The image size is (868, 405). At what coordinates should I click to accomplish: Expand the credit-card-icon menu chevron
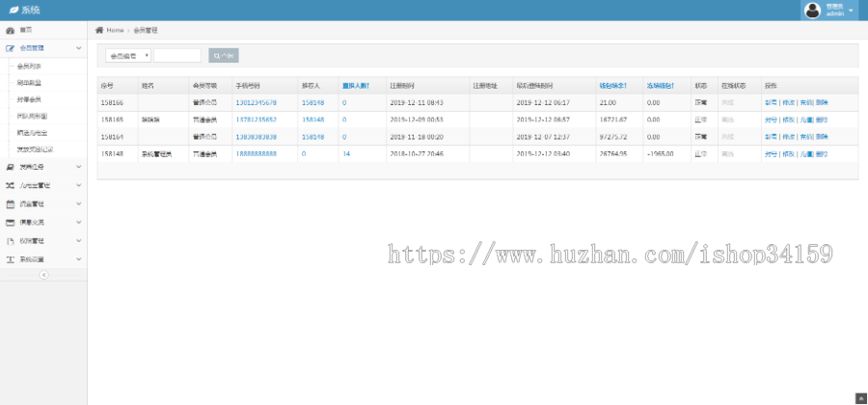[79, 223]
